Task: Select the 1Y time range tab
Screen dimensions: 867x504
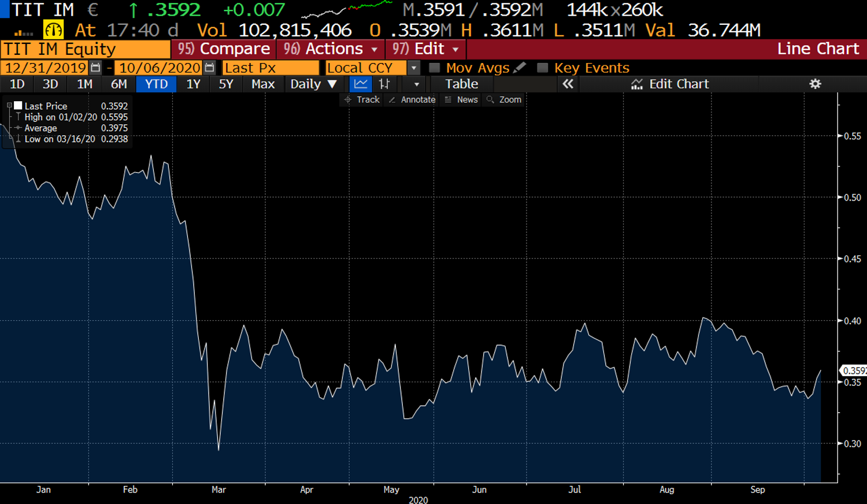Action: tap(193, 84)
